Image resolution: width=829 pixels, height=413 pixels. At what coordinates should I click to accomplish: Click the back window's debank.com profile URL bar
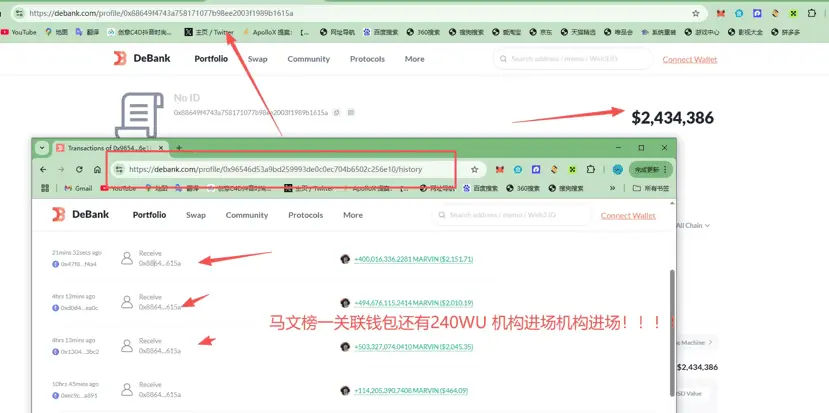358,13
